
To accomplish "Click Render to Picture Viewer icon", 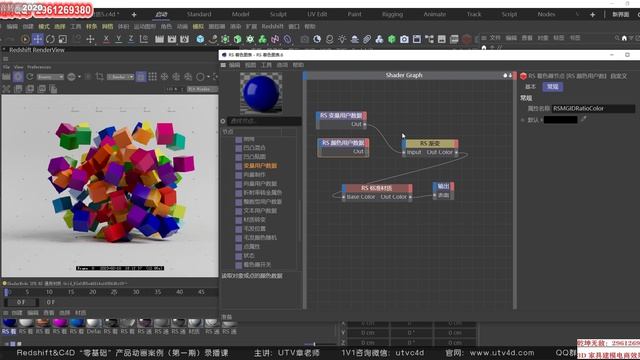I will pos(172,39).
